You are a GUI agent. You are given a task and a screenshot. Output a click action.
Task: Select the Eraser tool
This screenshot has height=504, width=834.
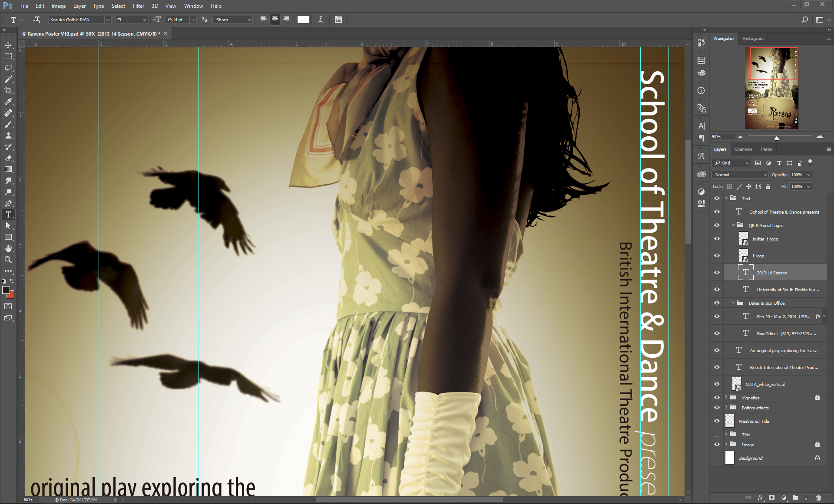[8, 158]
